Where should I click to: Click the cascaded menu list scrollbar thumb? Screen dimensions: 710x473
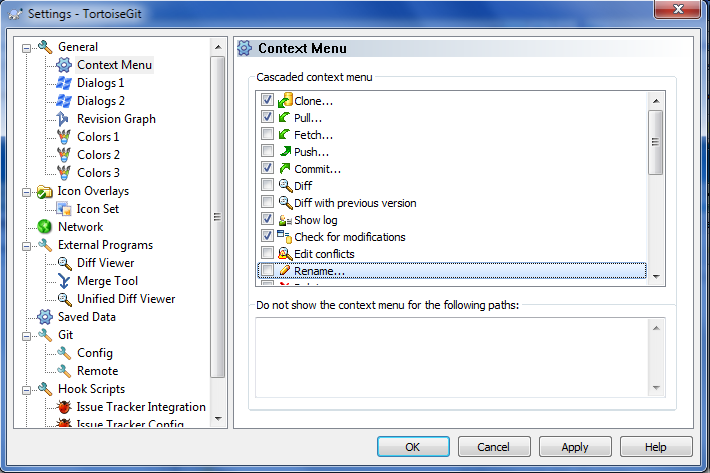click(656, 142)
